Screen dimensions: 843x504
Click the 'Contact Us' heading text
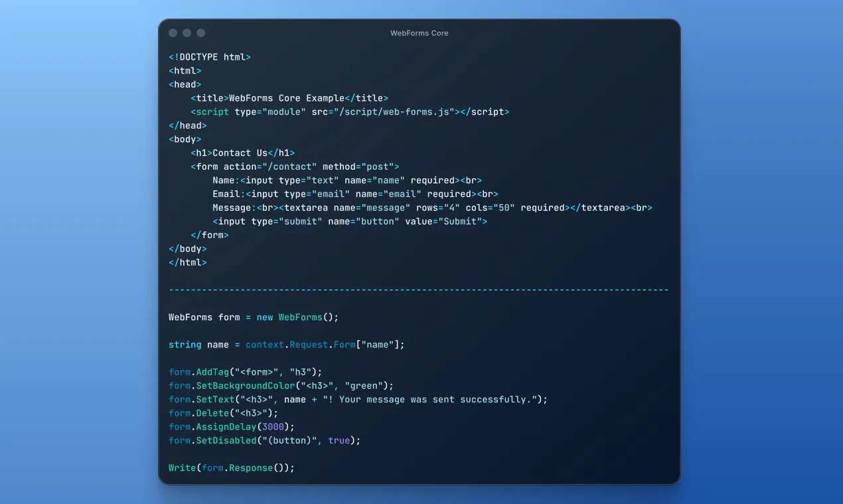[x=240, y=153]
